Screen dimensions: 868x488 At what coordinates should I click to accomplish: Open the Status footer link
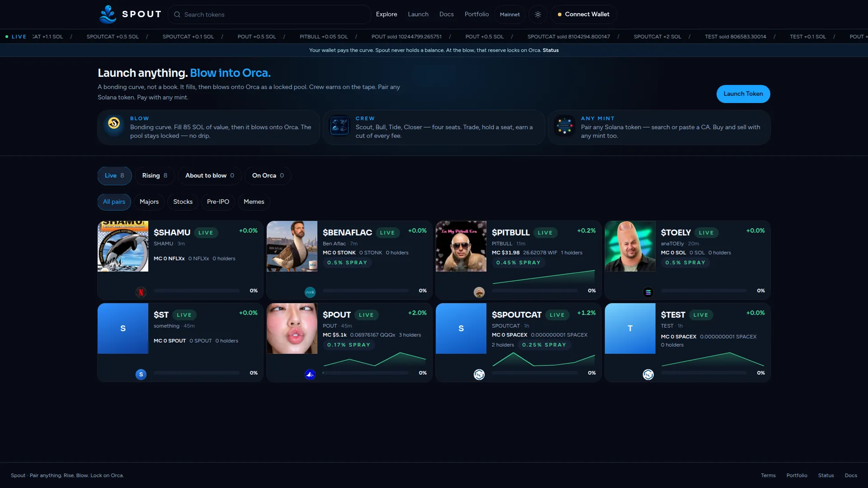[826, 475]
